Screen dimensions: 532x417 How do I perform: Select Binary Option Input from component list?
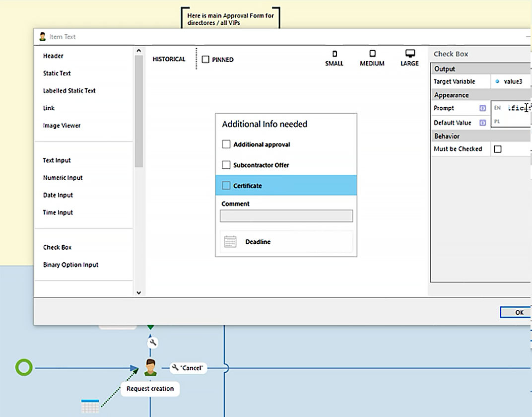(70, 265)
